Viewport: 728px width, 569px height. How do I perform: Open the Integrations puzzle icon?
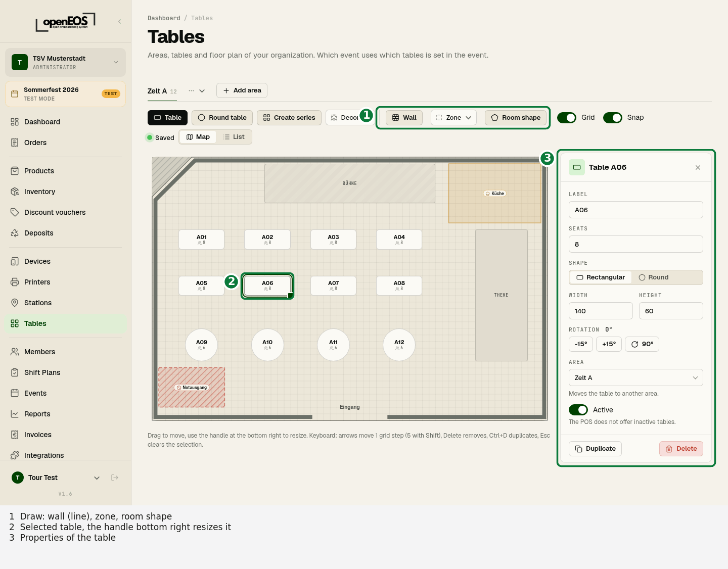click(15, 455)
